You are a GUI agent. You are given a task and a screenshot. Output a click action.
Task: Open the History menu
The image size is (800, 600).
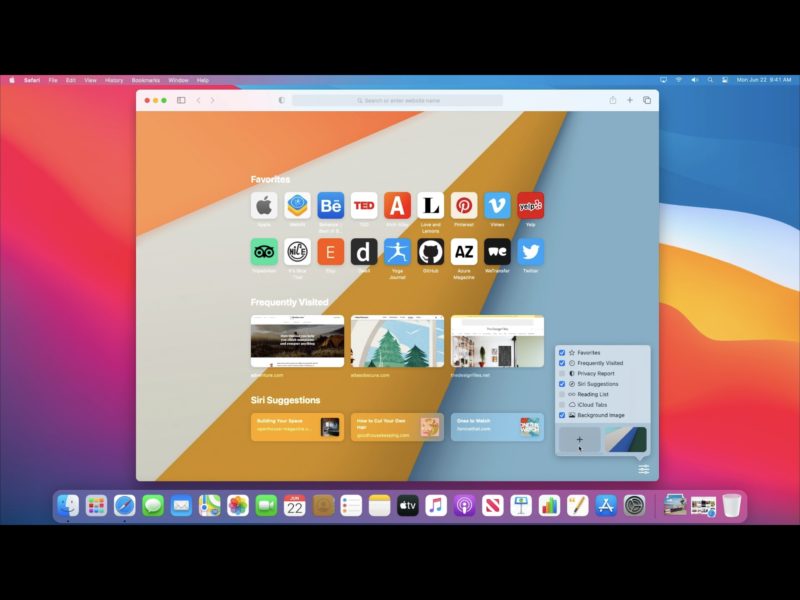coord(114,80)
